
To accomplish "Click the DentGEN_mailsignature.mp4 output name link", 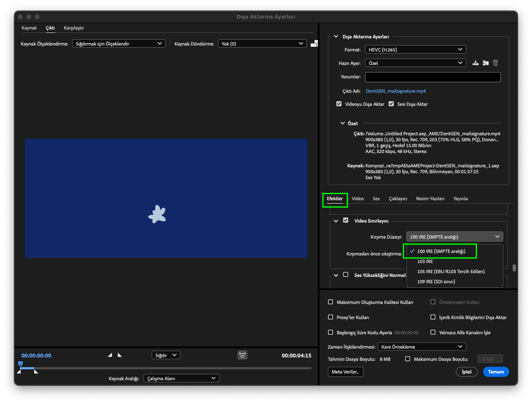I will click(395, 91).
